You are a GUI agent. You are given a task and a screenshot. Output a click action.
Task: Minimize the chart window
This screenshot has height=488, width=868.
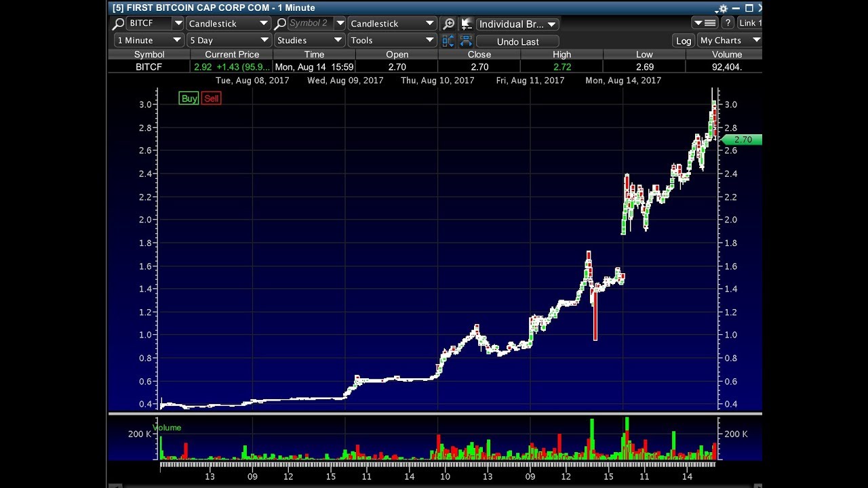tap(736, 8)
